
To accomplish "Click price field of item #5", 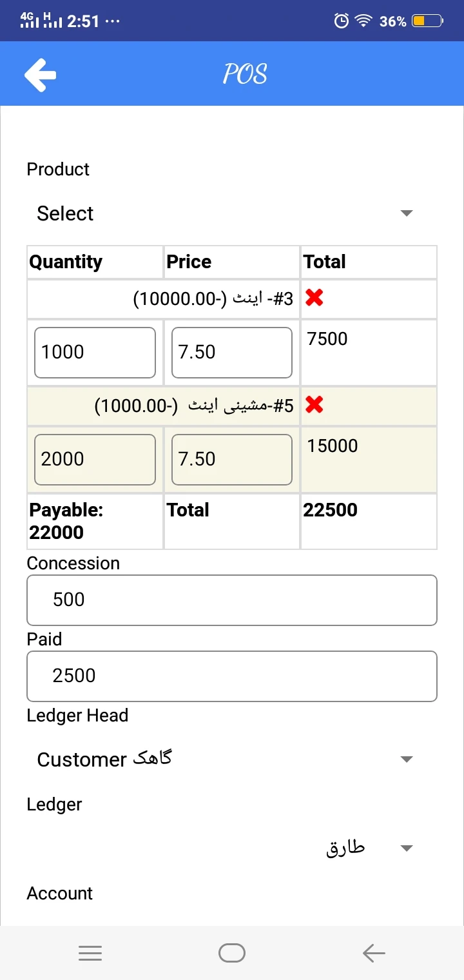I will (231, 459).
